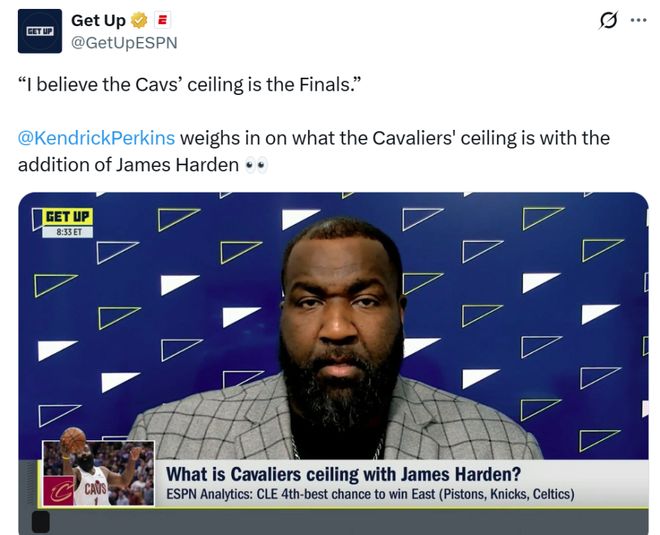660x535 pixels.
Task: Click the 8:33 ET time badge
Action: point(68,232)
